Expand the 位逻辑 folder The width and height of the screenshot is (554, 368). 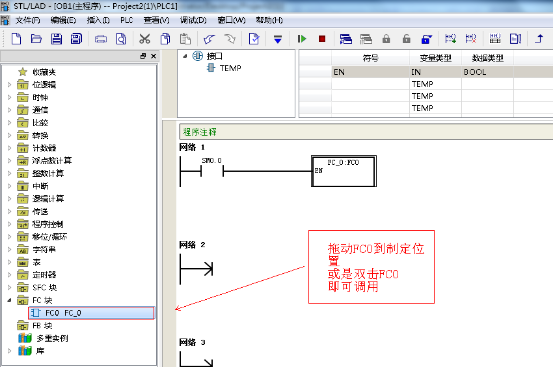click(10, 85)
